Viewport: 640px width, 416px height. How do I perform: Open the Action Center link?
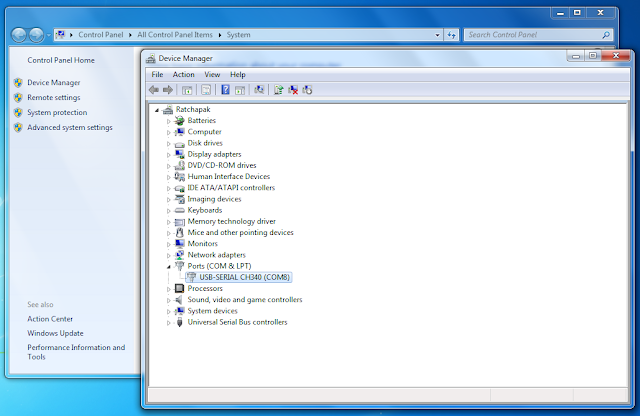(50, 319)
